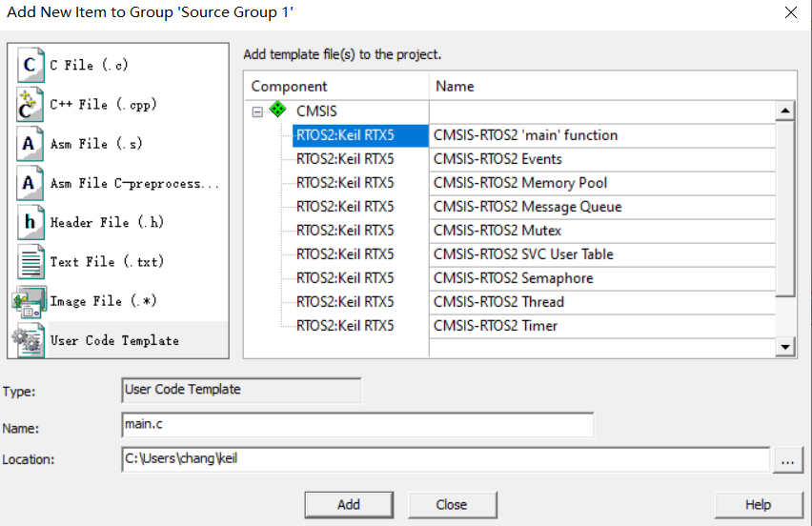The image size is (812, 526).
Task: Select Asm File C-preprocess icon
Action: point(30,183)
